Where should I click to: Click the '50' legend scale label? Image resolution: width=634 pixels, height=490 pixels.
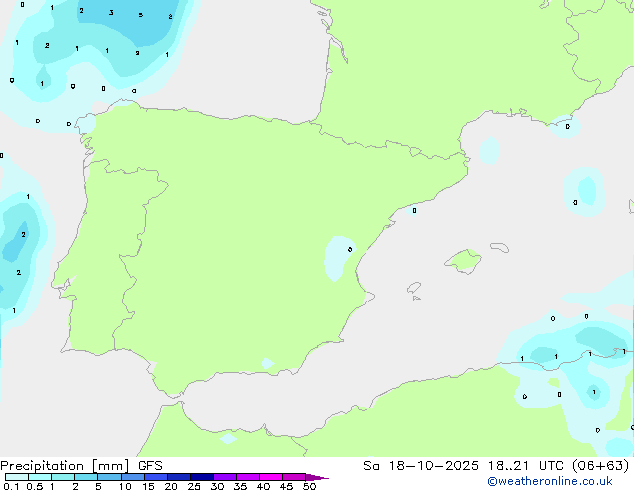pos(310,486)
